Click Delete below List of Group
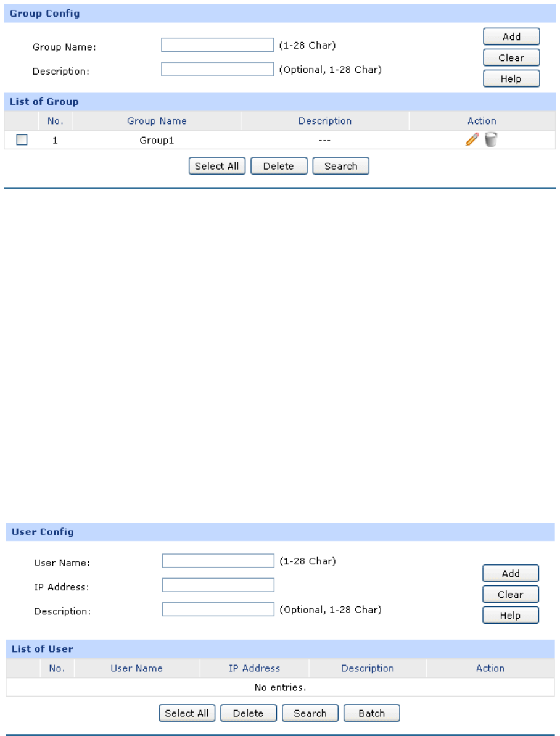The image size is (560, 736). (279, 166)
